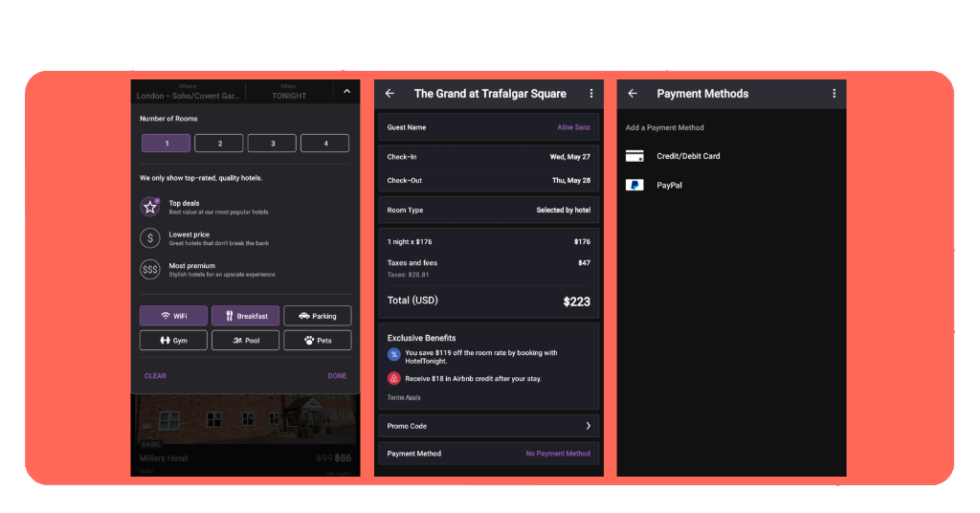Enable the Parking amenity filter
This screenshot has width=980, height=513.
(318, 316)
